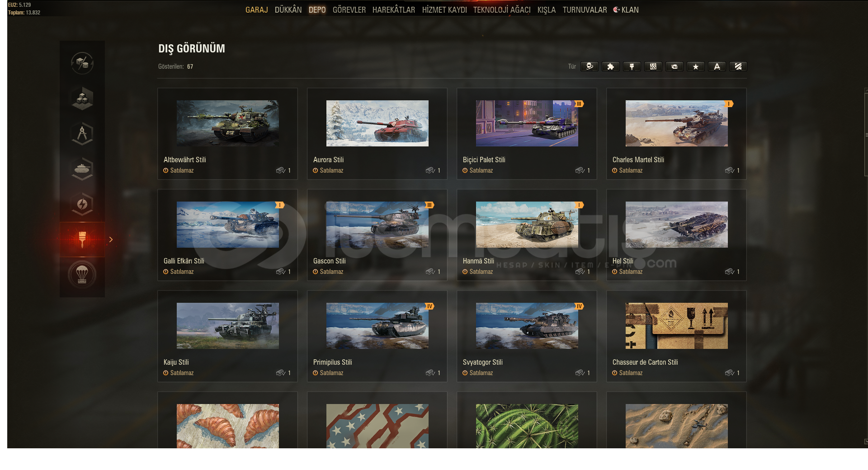Toggle the letter A inscription filter

pos(717,66)
